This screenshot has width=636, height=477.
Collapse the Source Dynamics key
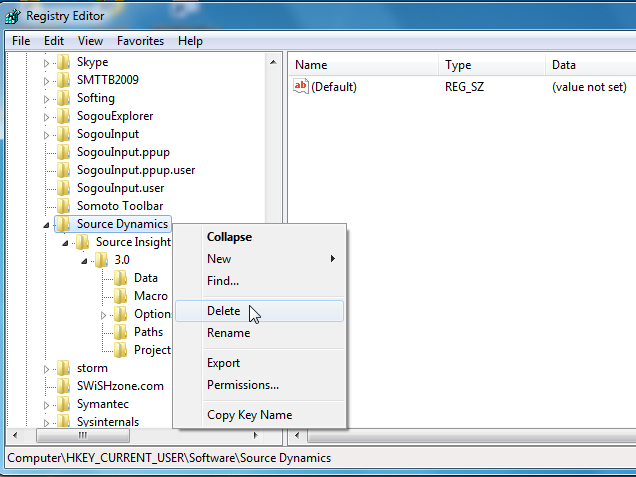point(46,225)
